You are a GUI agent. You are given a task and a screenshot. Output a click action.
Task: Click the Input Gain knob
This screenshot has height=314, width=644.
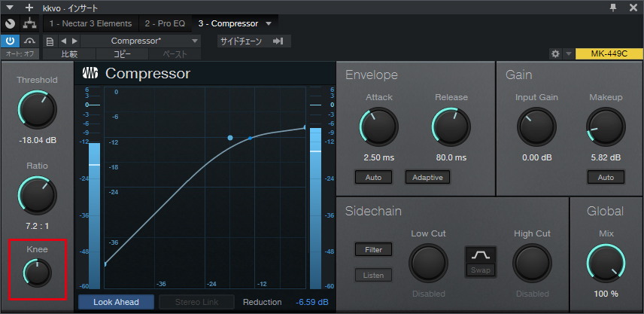click(536, 127)
